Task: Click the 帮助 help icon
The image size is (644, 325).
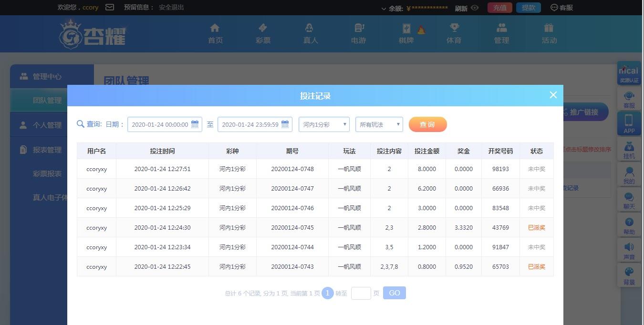Action: 629,225
